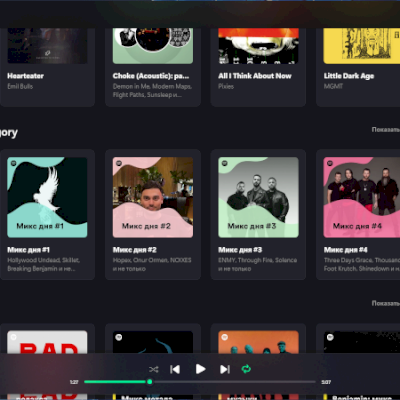The height and width of the screenshot is (400, 400).
Task: Skip to next track
Action: [x=225, y=369]
